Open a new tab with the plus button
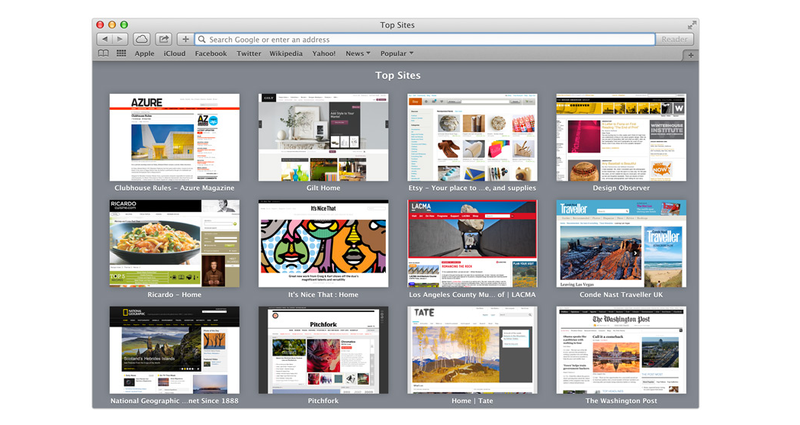This screenshot has height=425, width=800. (x=691, y=55)
